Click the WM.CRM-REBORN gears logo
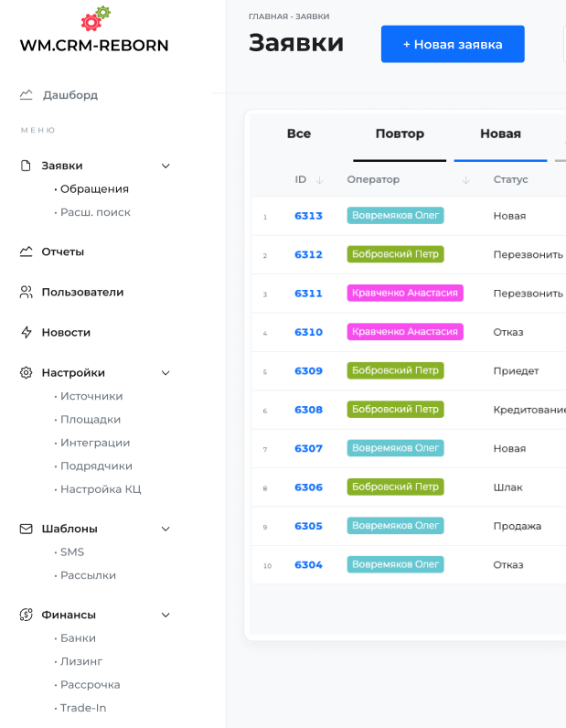Image resolution: width=566 pixels, height=728 pixels. pyautogui.click(x=95, y=18)
